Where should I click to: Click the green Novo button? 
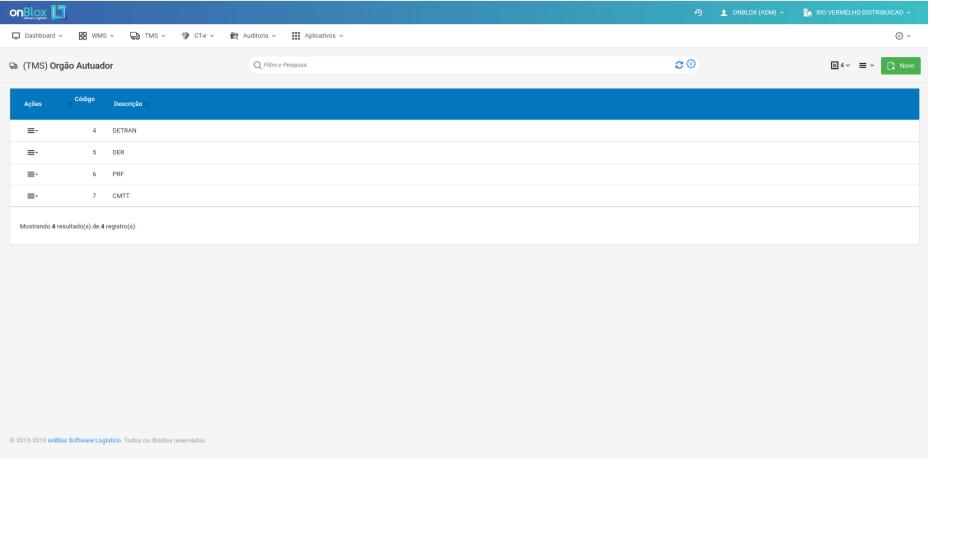click(900, 66)
